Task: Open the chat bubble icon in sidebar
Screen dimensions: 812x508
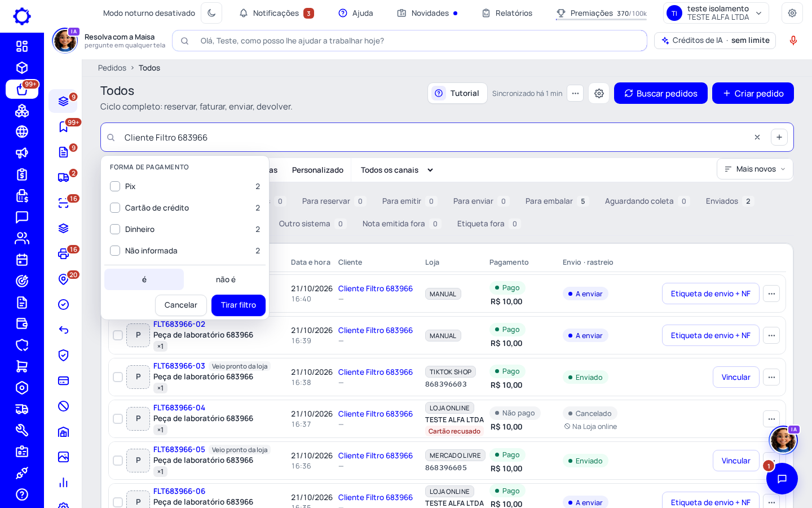Action: tap(22, 217)
